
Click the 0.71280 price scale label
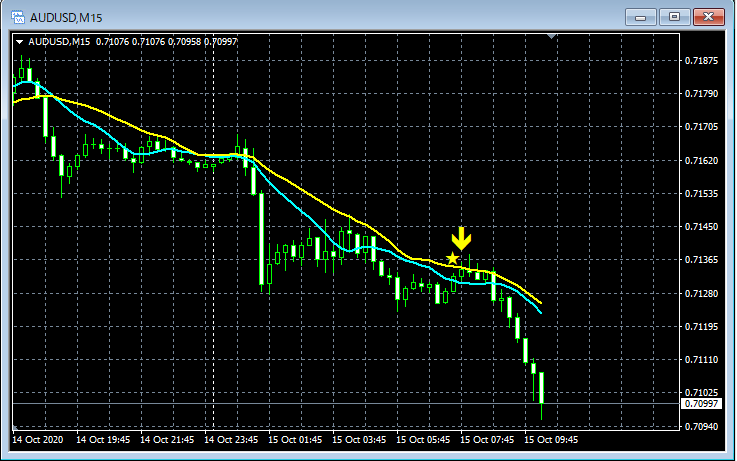(x=701, y=293)
